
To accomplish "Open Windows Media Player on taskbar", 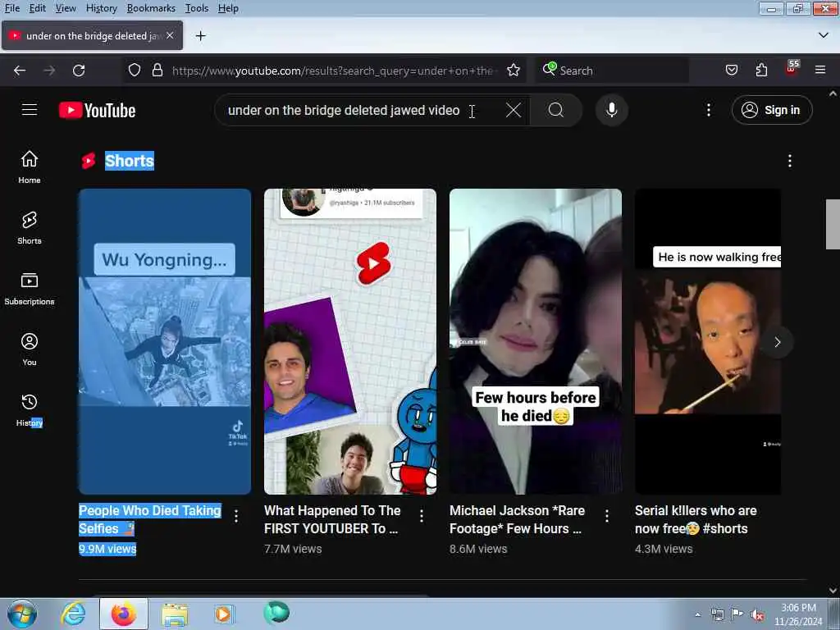I will pos(224,614).
